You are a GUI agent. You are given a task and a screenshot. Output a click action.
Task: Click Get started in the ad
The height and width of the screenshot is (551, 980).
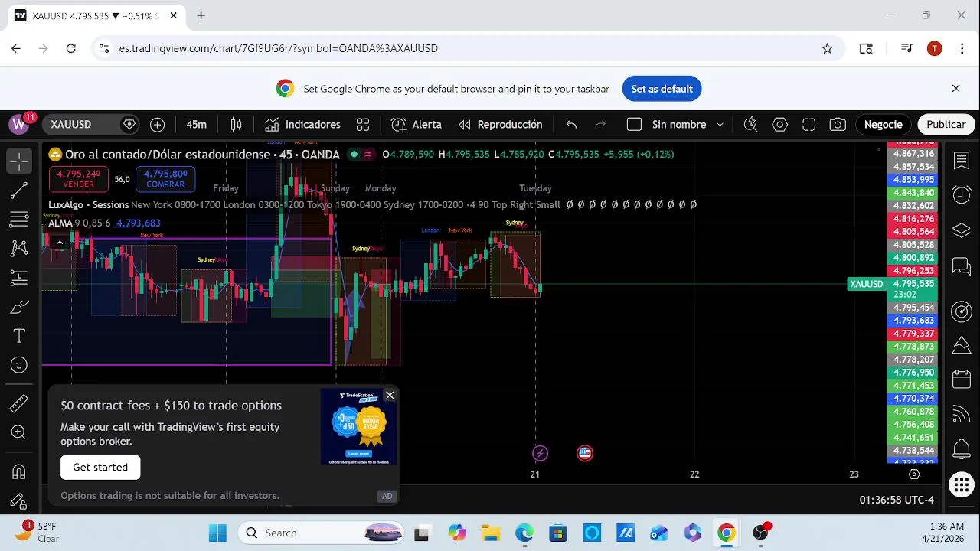[100, 467]
